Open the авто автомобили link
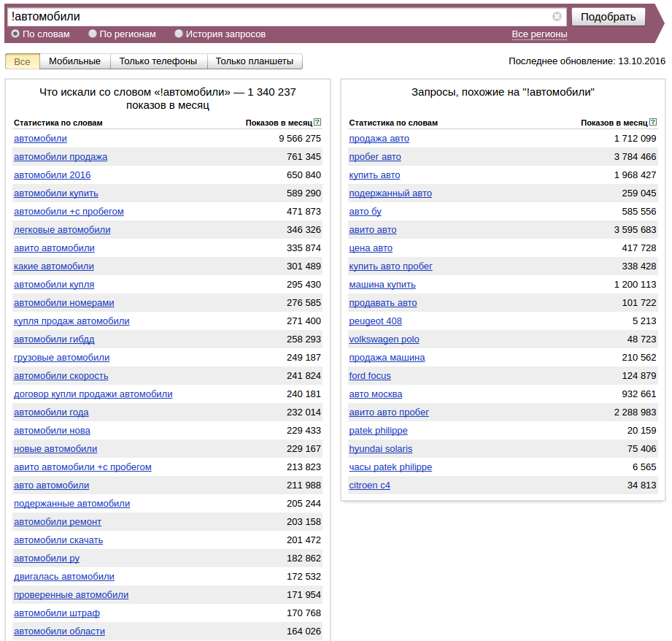 click(x=51, y=485)
